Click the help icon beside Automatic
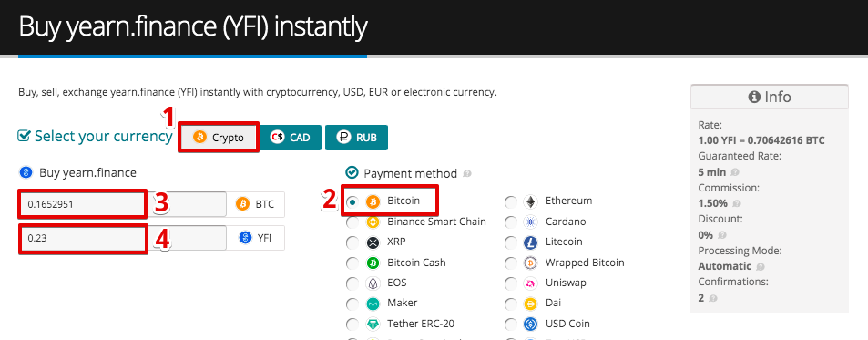 click(x=761, y=267)
